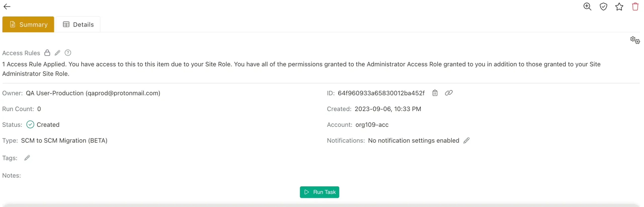This screenshot has width=644, height=207.
Task: Open the zoom search icon top right
Action: 588,7
